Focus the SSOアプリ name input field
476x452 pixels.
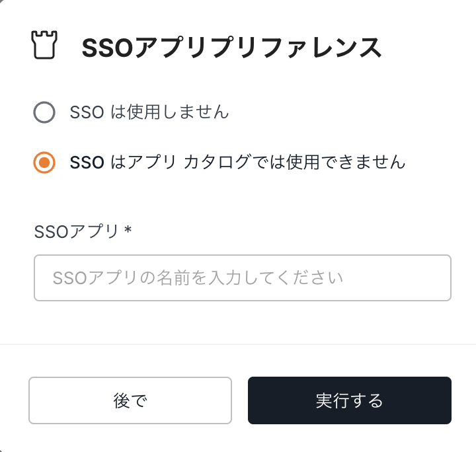(x=242, y=278)
